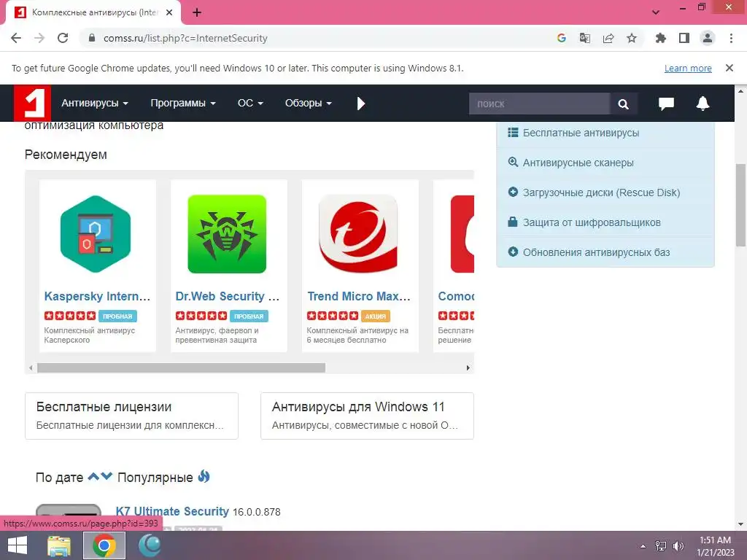The image size is (747, 560).
Task: Open the extensions puzzle icon
Action: point(661,38)
